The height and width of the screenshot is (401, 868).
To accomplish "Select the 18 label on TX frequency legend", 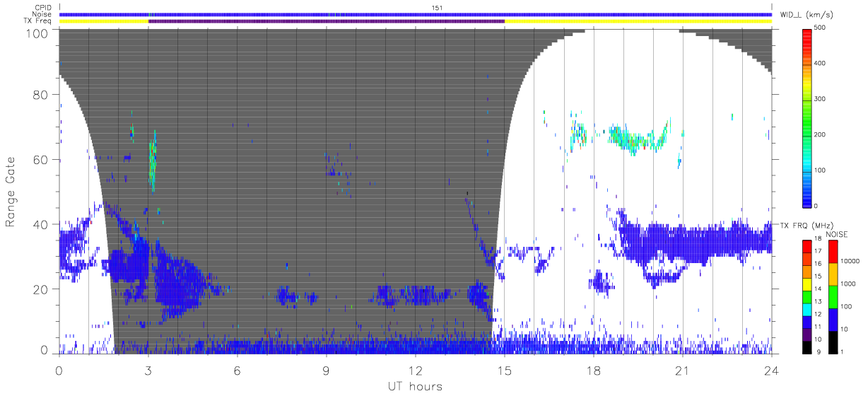I will [x=819, y=240].
